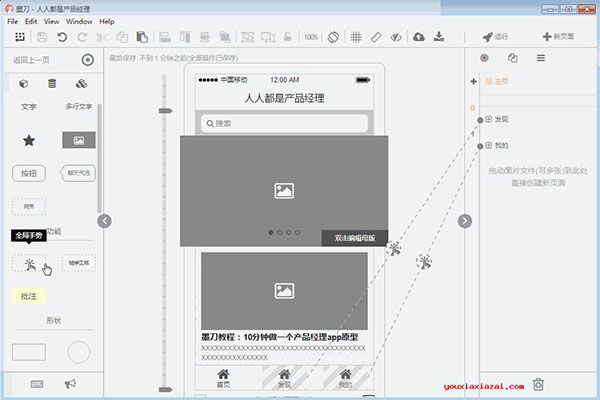The image size is (600, 400).
Task: Click the 我的 tab in phone mockup
Action: point(346,378)
